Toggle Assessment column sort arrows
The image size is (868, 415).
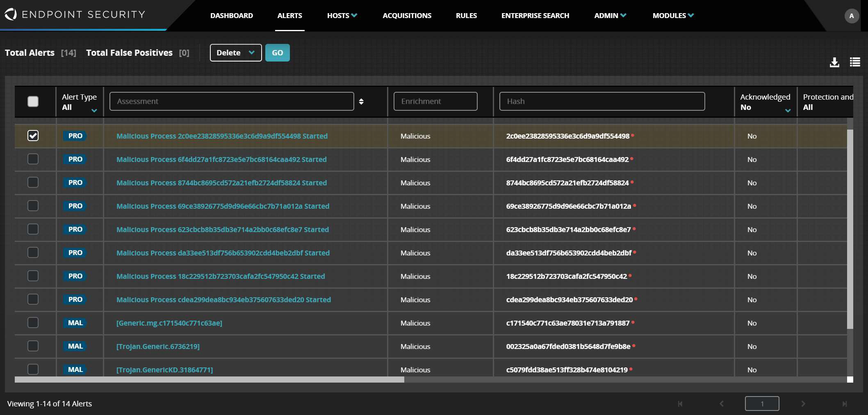(361, 101)
